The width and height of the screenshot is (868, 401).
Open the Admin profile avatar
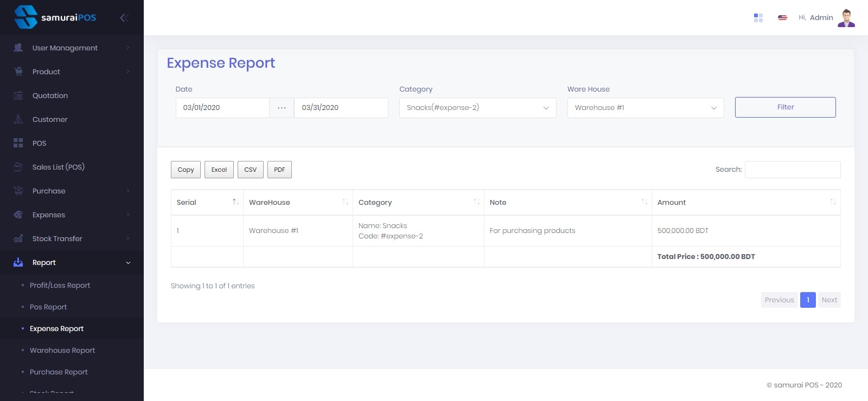click(846, 18)
